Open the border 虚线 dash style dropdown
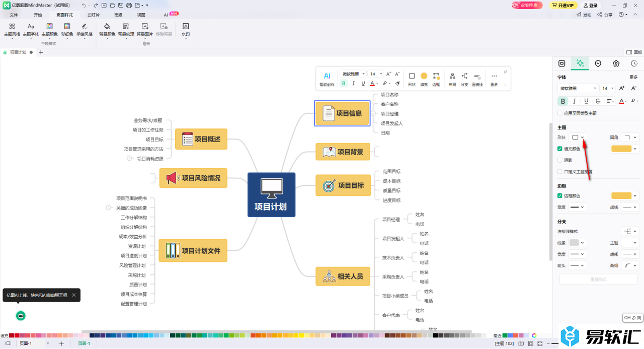This screenshot has width=644, height=349. [630, 207]
